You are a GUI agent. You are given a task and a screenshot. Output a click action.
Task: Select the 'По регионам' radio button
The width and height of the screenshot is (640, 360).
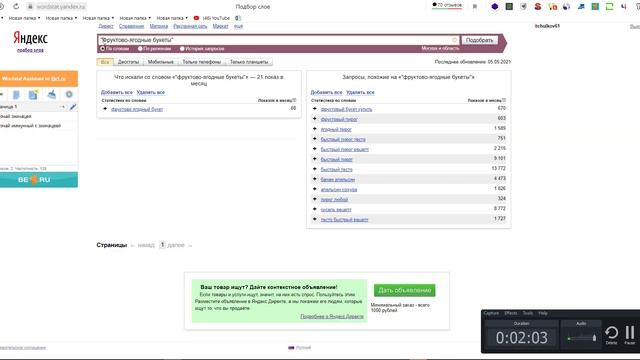point(140,49)
